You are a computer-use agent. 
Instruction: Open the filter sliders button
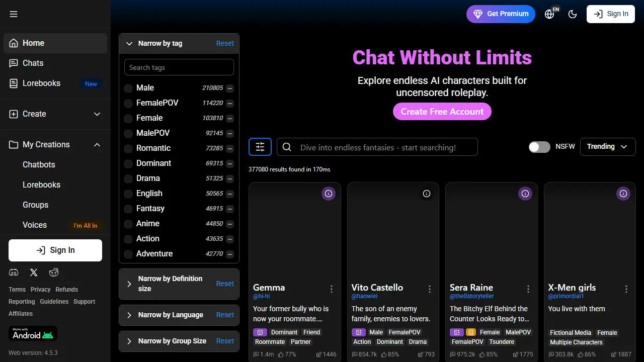pos(260,147)
